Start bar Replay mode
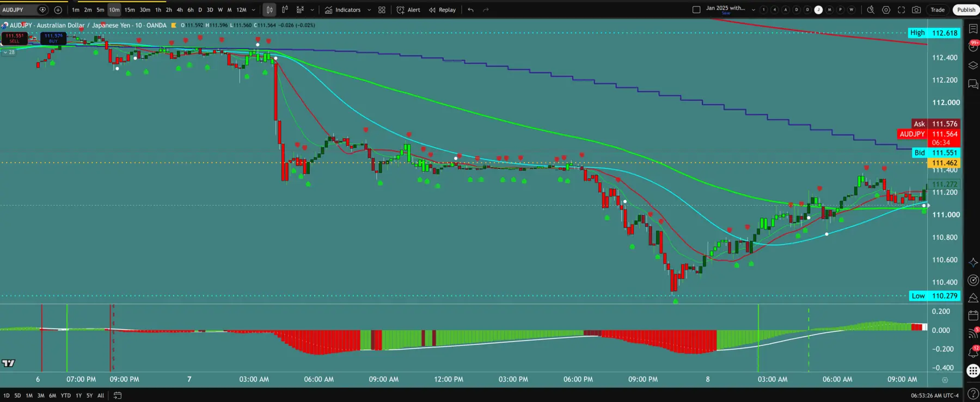This screenshot has height=402, width=980. coord(442,10)
